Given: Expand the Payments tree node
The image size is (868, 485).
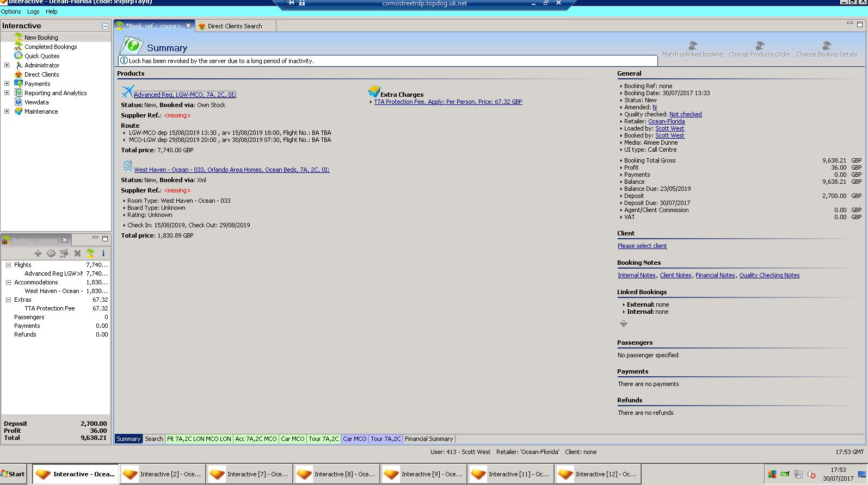Looking at the screenshot, I should pyautogui.click(x=7, y=84).
